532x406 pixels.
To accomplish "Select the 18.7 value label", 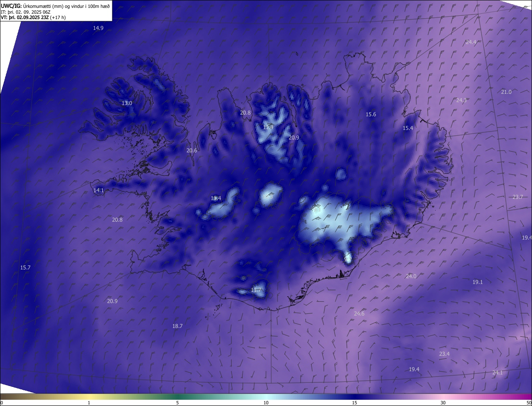I will (x=177, y=326).
